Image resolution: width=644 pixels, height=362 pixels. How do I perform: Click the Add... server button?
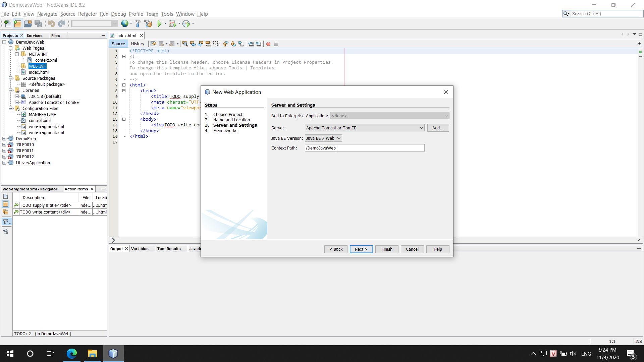438,128
